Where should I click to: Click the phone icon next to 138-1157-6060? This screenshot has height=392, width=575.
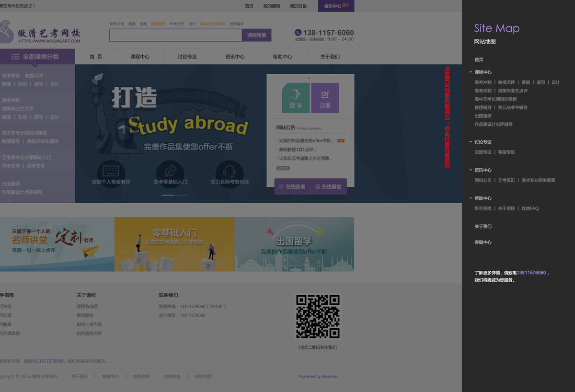coord(298,33)
